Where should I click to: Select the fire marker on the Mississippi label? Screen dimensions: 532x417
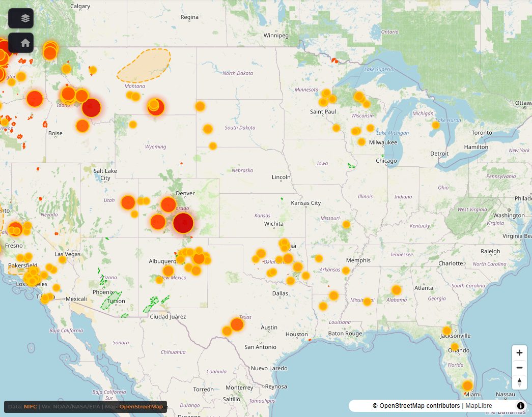click(367, 302)
